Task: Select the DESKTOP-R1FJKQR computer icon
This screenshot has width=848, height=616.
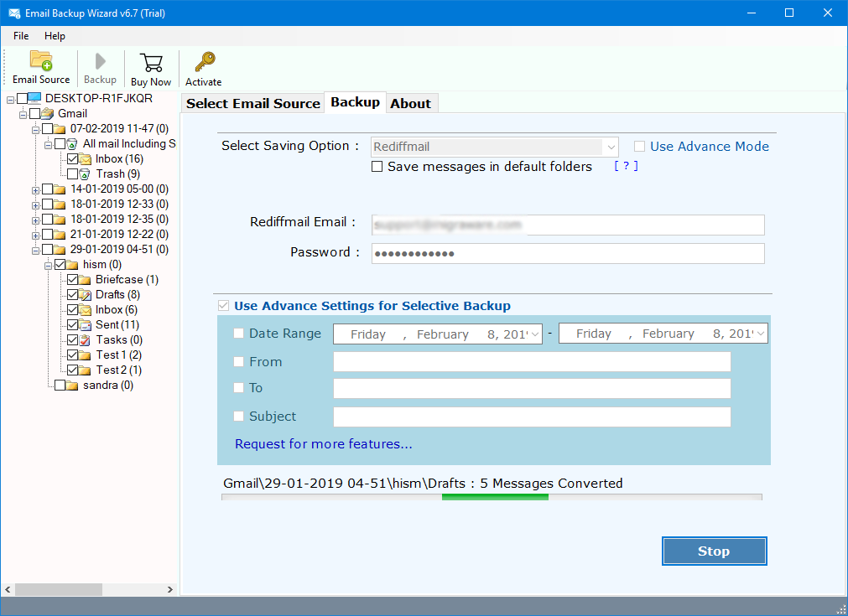Action: tap(34, 98)
